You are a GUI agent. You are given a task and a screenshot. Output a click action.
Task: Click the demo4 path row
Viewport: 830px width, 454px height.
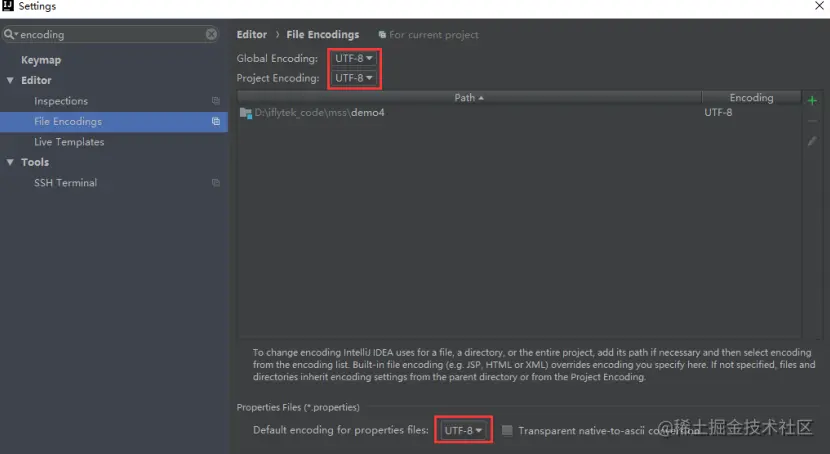519,112
